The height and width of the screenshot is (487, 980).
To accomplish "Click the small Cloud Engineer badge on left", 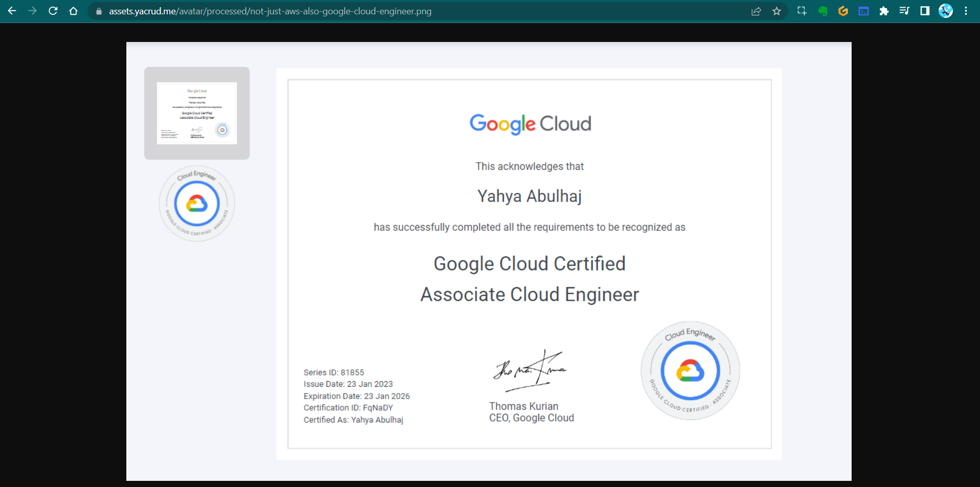I will click(x=197, y=204).
